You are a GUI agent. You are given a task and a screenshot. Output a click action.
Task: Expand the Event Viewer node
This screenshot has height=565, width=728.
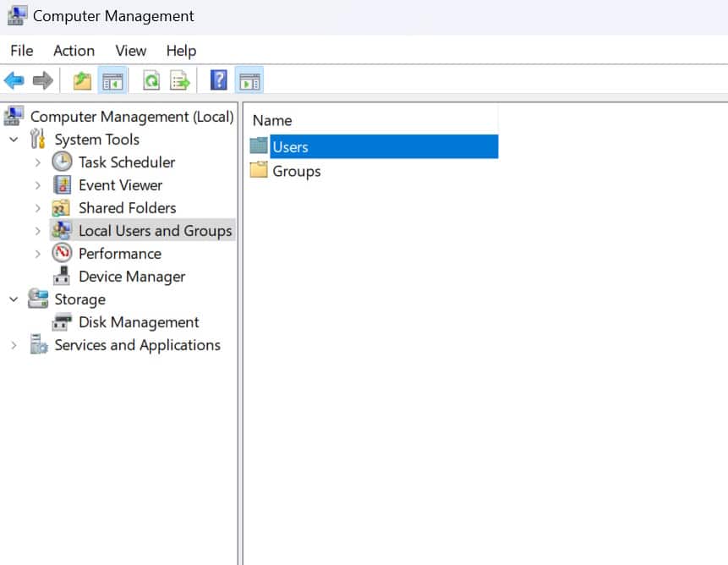pos(37,184)
